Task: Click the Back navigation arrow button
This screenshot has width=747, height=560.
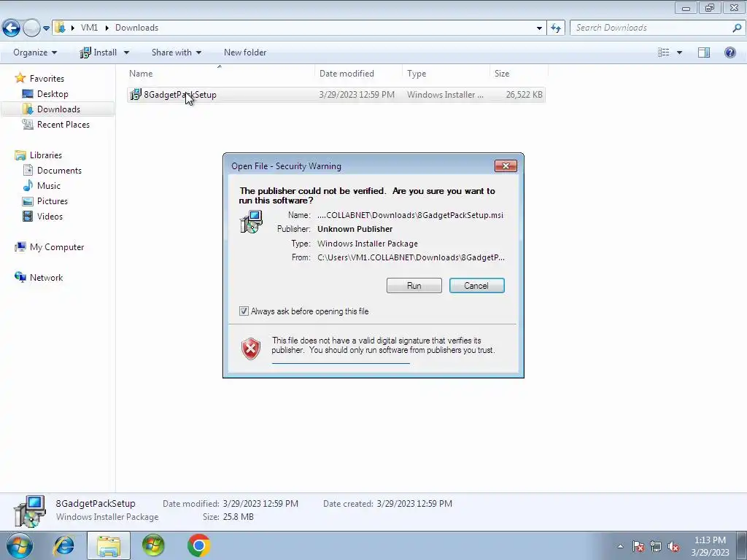Action: 12,28
